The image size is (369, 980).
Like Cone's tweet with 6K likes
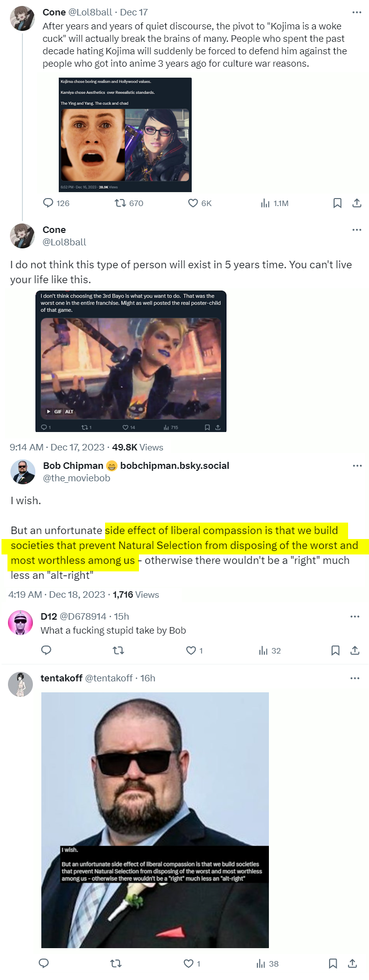coord(193,203)
